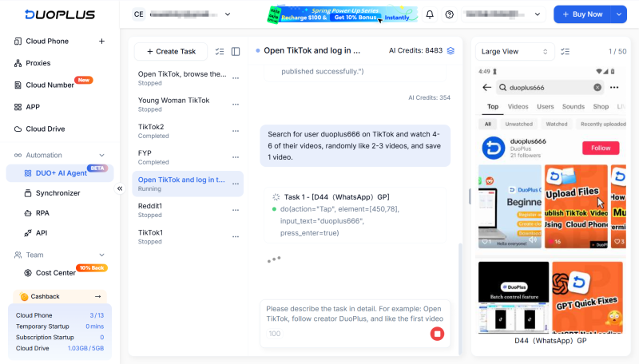Switch to the Videos tab in TikTok

point(518,106)
